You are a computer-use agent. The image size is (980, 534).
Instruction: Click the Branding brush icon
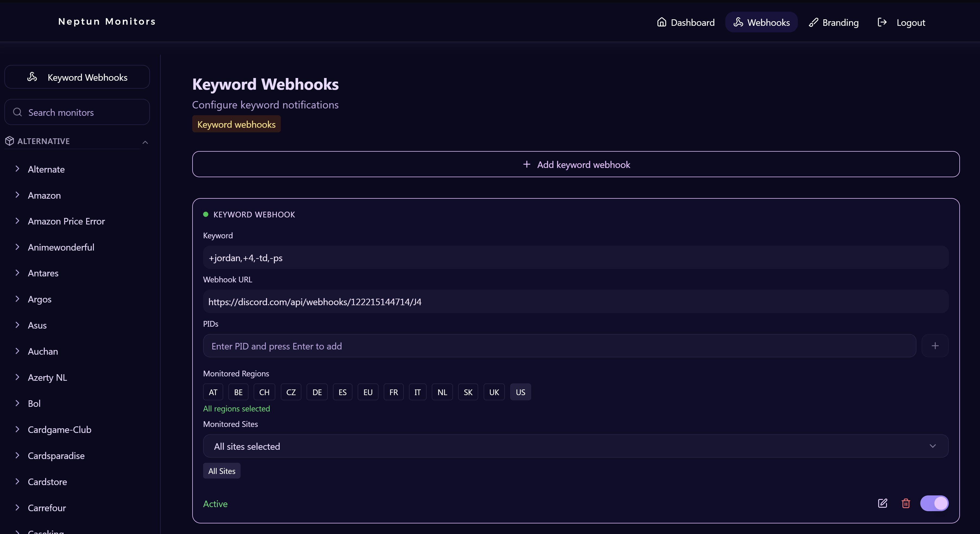coord(813,22)
